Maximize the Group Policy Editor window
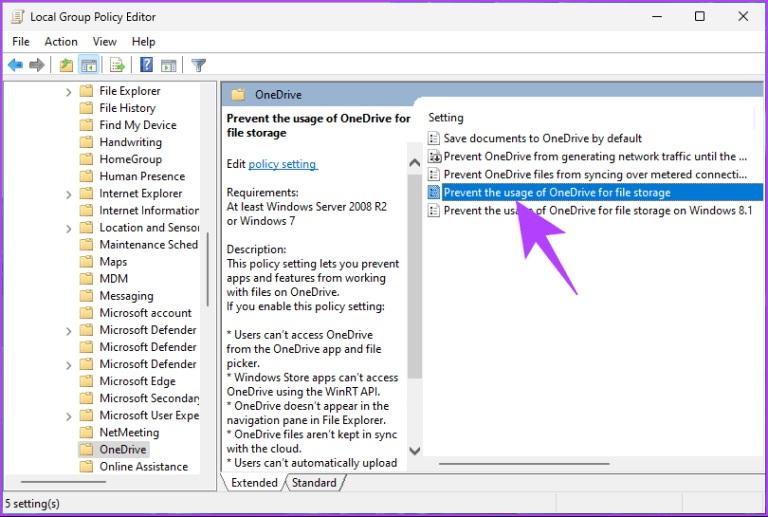This screenshot has width=768, height=517. pos(700,16)
